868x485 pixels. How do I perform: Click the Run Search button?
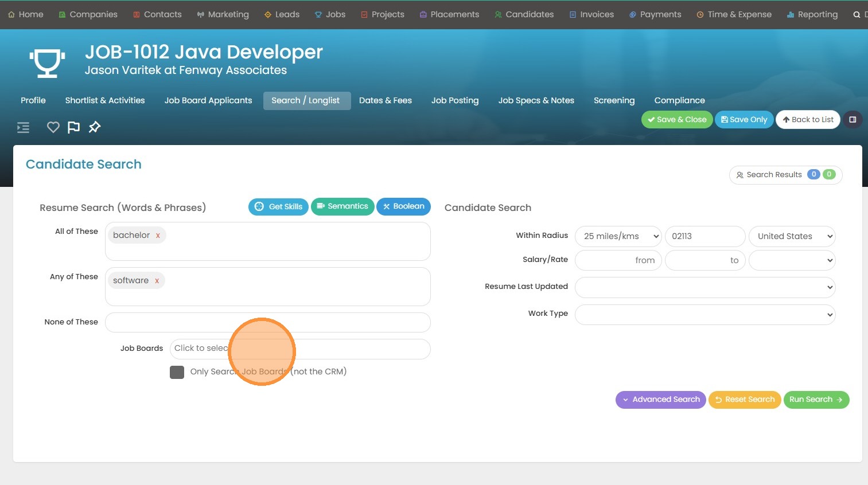(x=815, y=400)
